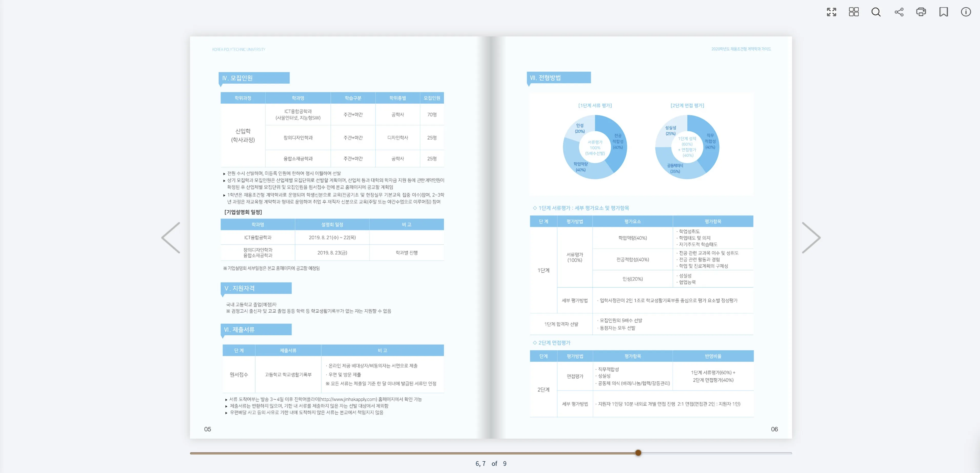Click the 'KOREA POLYTECHNIC UNIVERSITY' header text
This screenshot has width=980, height=473.
coord(238,50)
